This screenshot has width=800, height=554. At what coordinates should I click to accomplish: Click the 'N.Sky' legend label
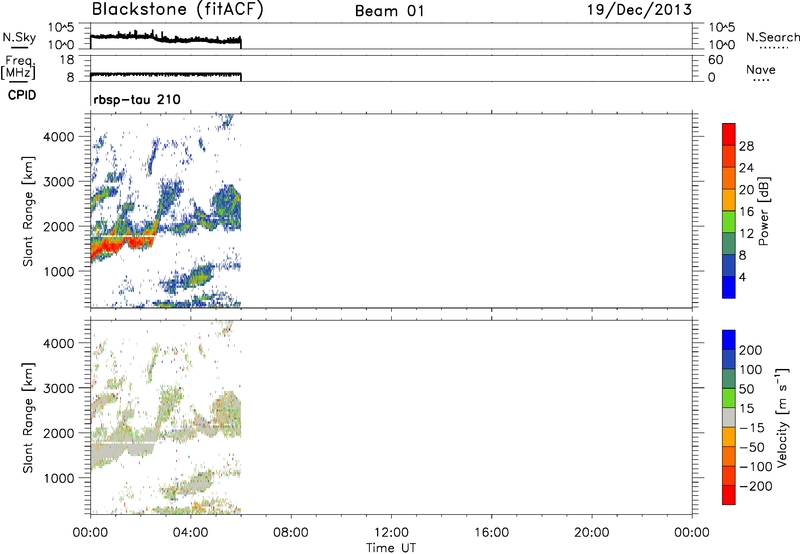tap(19, 37)
